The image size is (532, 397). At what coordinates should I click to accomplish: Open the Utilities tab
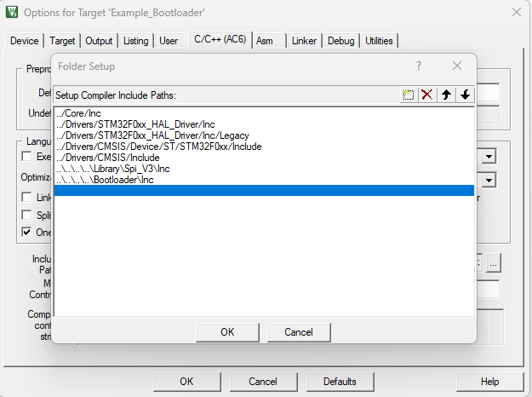click(x=379, y=41)
